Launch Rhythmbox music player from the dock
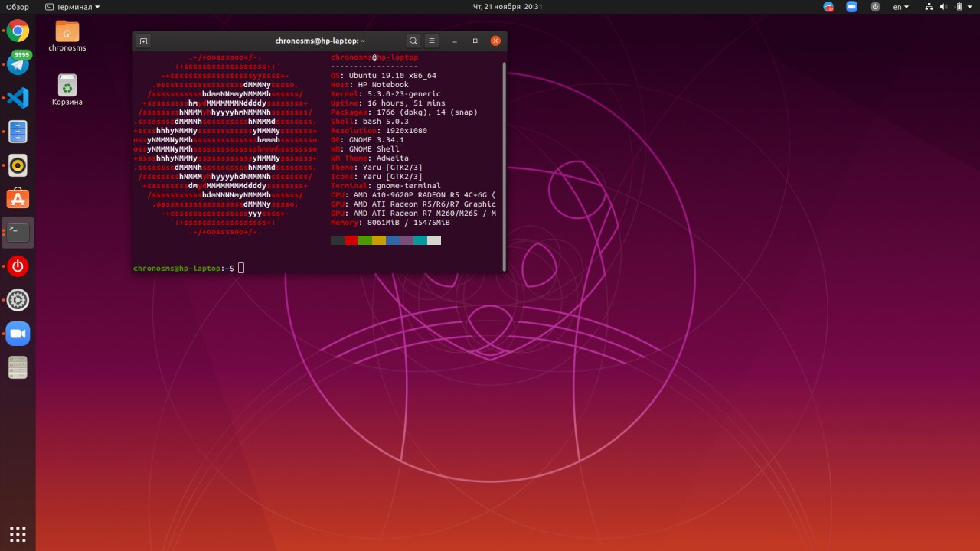The image size is (980, 551). coord(18,165)
